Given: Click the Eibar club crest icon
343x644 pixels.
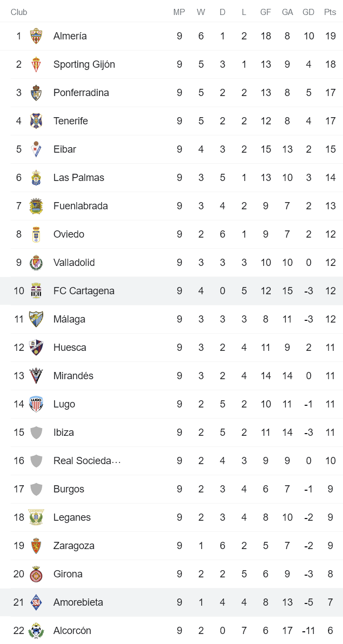Looking at the screenshot, I should click(36, 149).
